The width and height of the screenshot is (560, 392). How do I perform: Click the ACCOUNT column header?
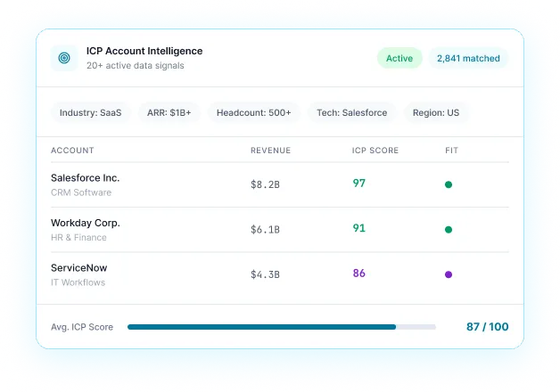point(72,151)
